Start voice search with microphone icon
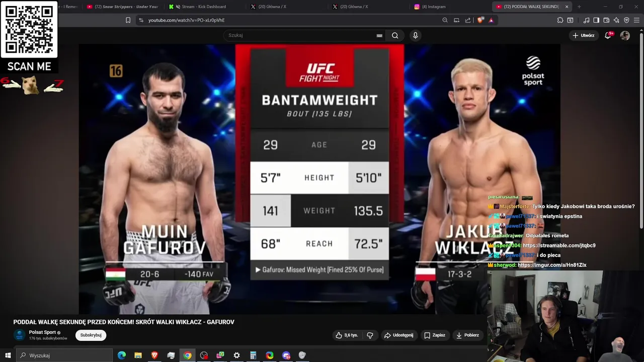The height and width of the screenshot is (362, 644). [x=415, y=35]
